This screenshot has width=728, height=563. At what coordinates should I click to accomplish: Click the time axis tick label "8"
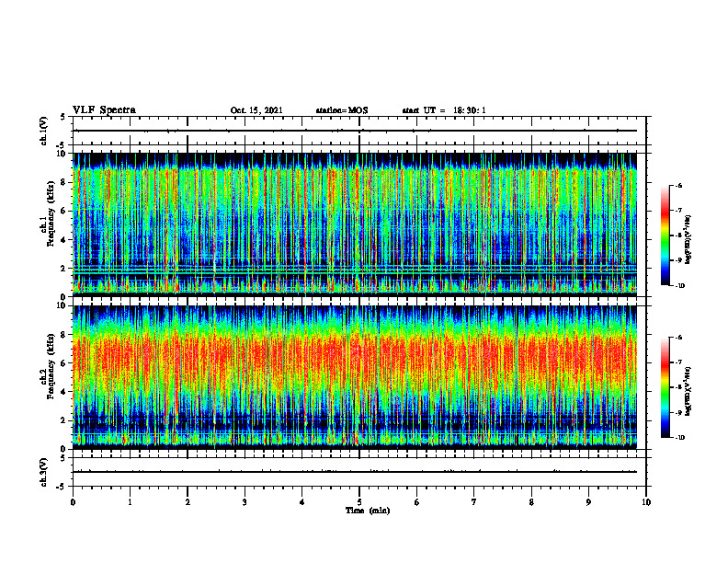coord(531,502)
